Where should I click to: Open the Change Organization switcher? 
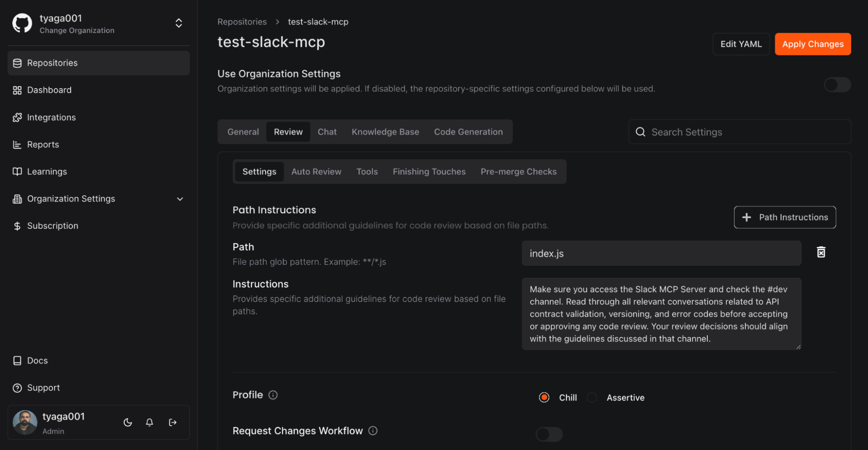click(178, 23)
